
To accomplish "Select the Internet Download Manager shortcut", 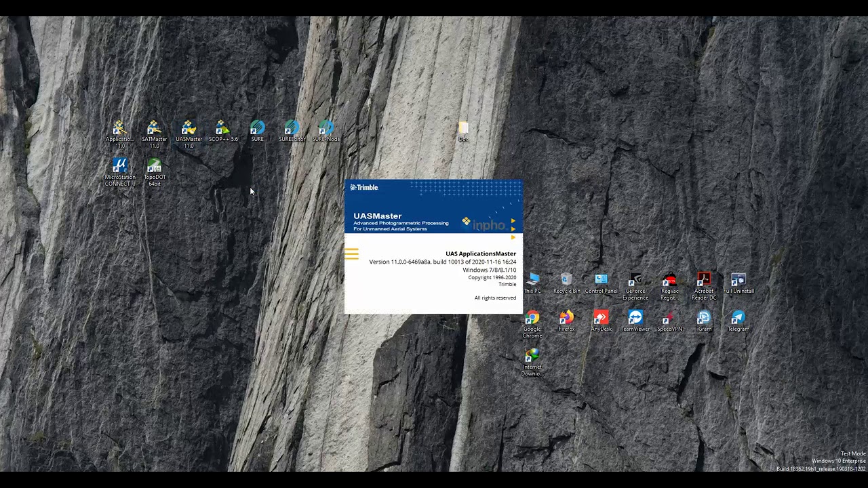I will 532,363.
